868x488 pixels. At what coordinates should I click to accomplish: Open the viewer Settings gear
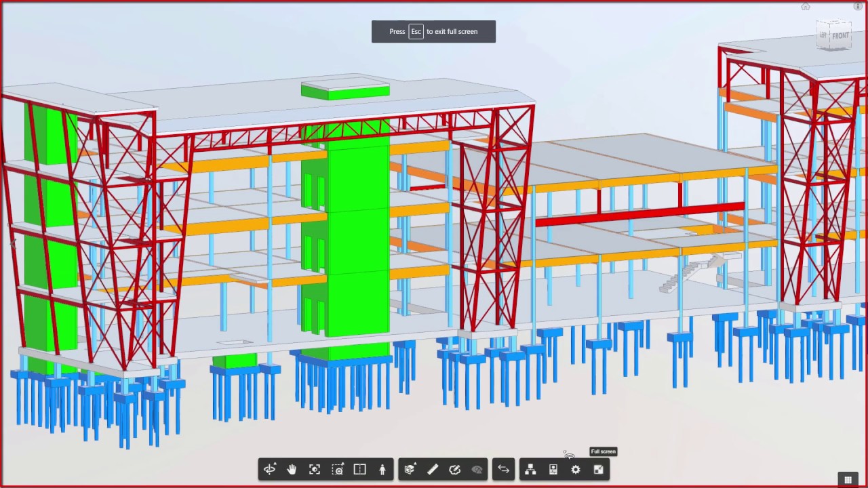pos(575,469)
